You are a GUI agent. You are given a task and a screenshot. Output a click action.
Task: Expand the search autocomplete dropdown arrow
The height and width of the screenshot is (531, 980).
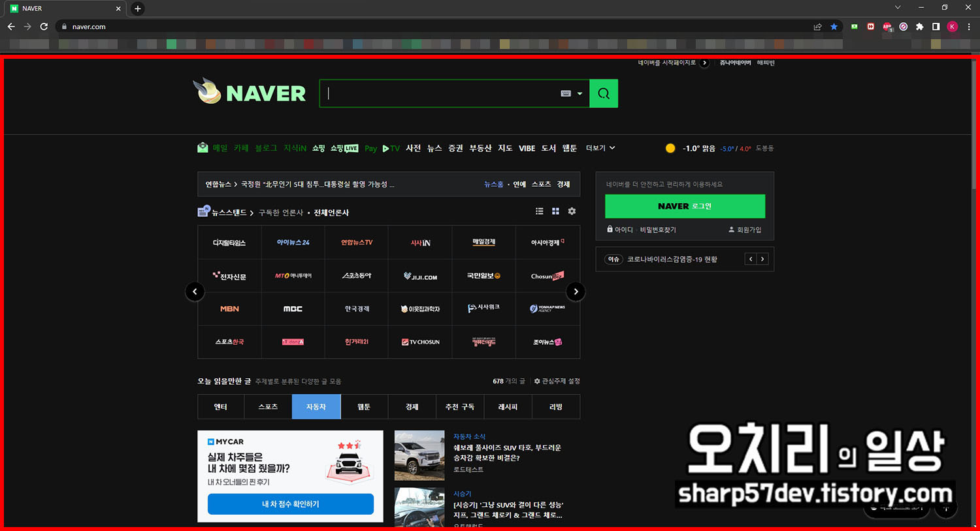tap(580, 94)
